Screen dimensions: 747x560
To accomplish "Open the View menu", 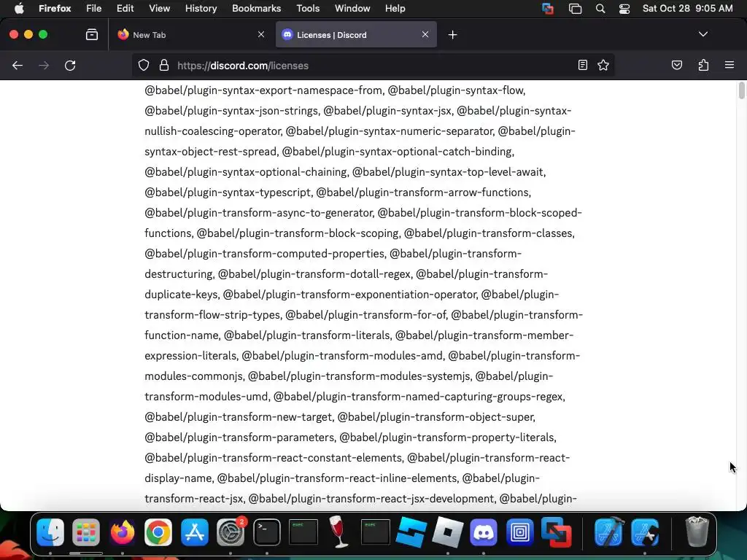I will click(x=159, y=8).
